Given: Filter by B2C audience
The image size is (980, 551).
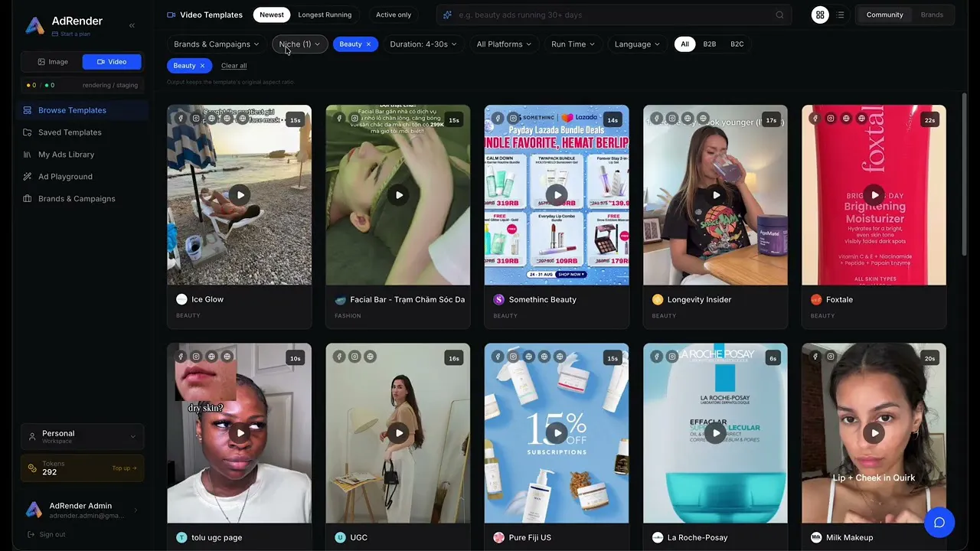Looking at the screenshot, I should tap(737, 44).
